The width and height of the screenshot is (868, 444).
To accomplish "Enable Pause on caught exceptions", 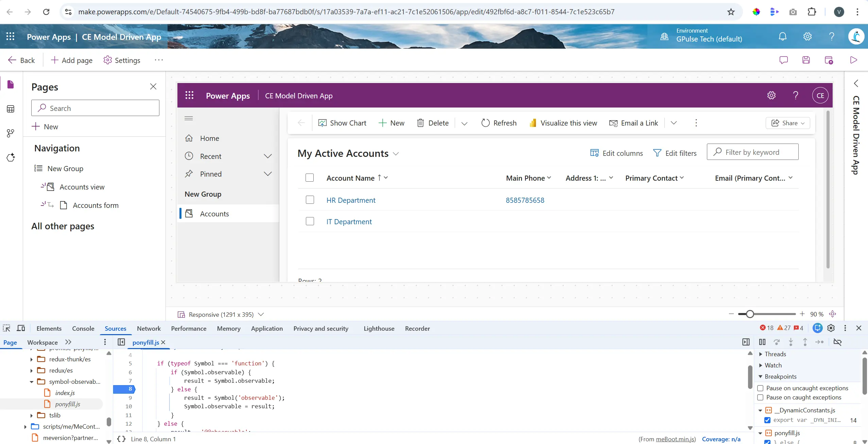I will click(x=761, y=397).
